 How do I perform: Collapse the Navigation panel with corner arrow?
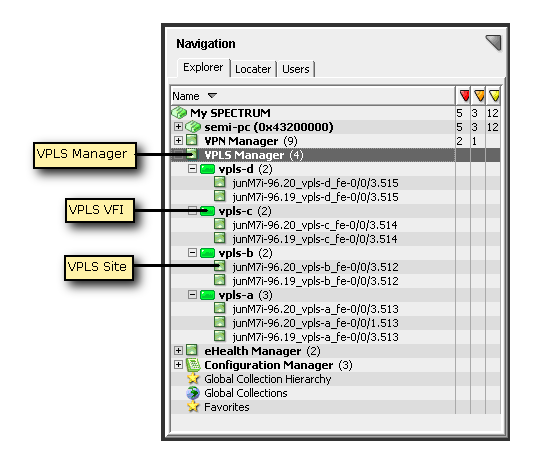pyautogui.click(x=494, y=42)
